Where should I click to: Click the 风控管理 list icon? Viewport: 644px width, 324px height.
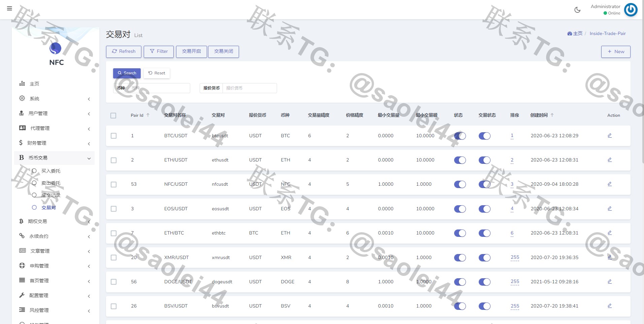pos(22,310)
